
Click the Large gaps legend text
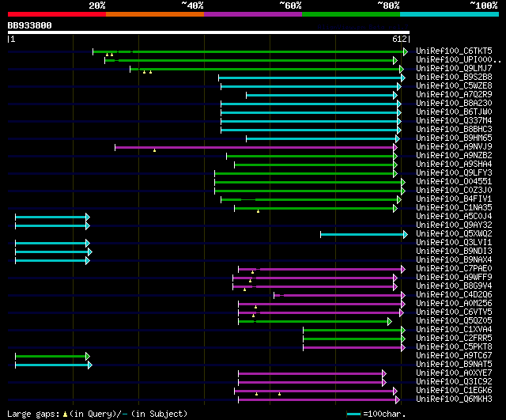click(33, 414)
